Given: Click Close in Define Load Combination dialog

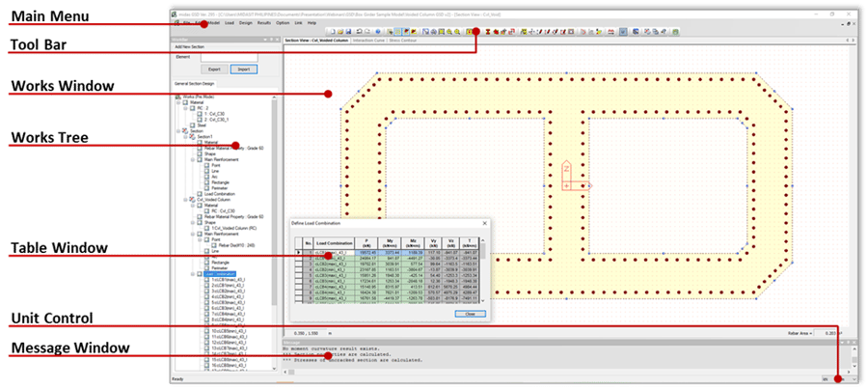Looking at the screenshot, I should tap(470, 314).
